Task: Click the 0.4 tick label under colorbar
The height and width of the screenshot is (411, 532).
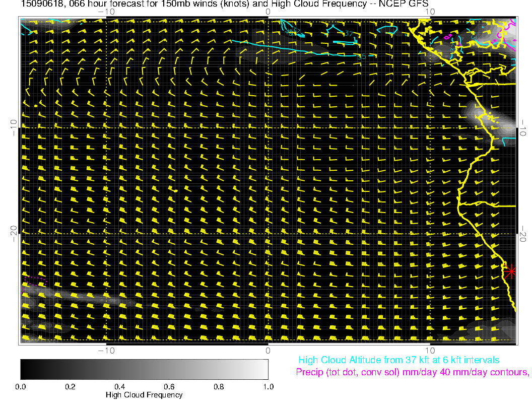Action: coord(119,386)
